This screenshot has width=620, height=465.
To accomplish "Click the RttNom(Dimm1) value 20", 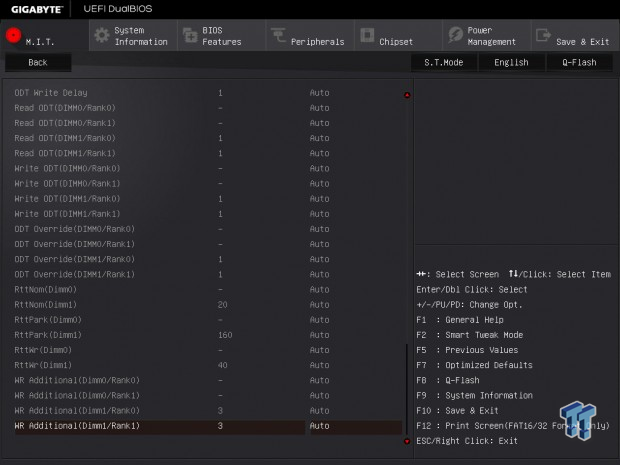I will pos(223,305).
